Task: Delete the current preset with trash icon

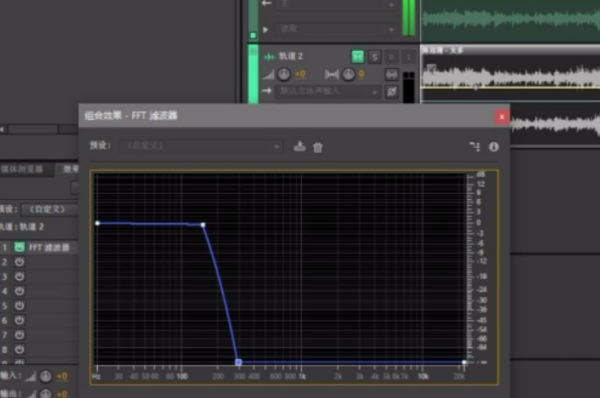Action: (318, 147)
